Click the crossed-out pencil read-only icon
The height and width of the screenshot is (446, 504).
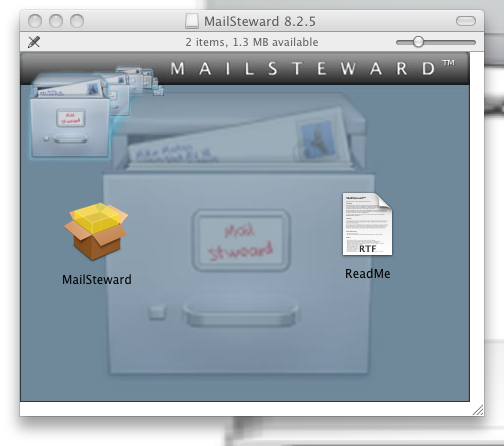[34, 42]
